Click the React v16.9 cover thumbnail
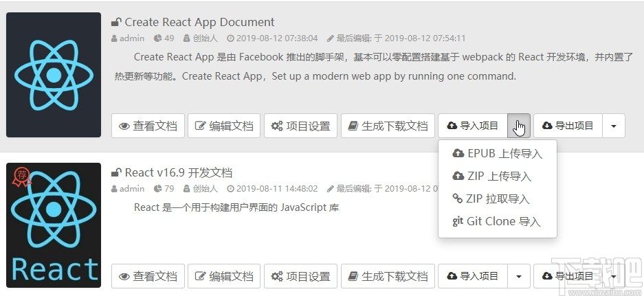 (54, 225)
